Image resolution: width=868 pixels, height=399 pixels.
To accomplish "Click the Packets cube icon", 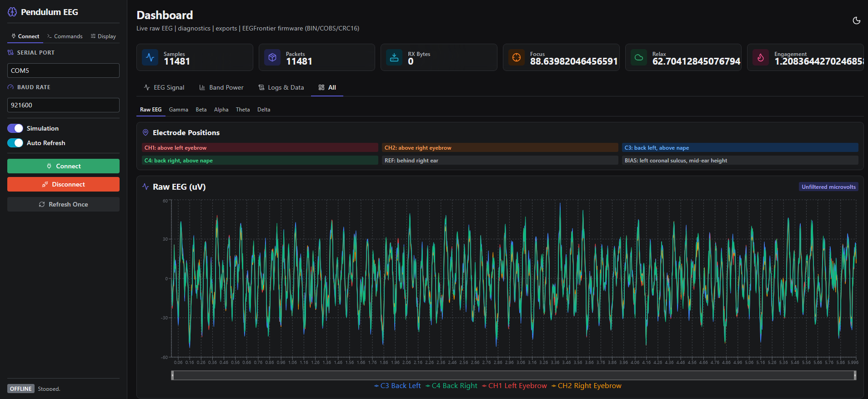I will point(272,58).
